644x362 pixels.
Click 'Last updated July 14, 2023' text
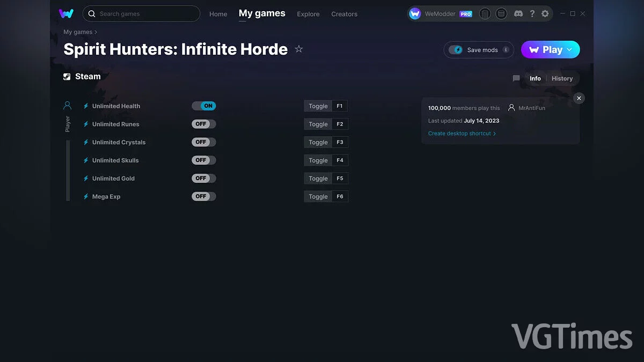[464, 121]
